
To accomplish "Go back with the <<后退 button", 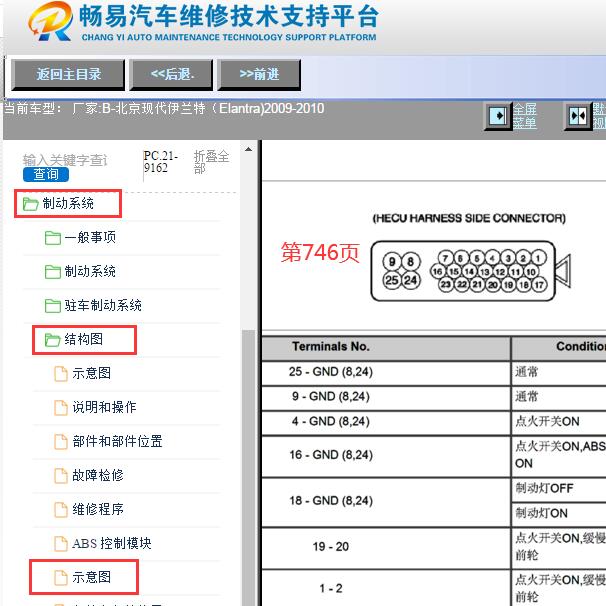I will click(171, 75).
